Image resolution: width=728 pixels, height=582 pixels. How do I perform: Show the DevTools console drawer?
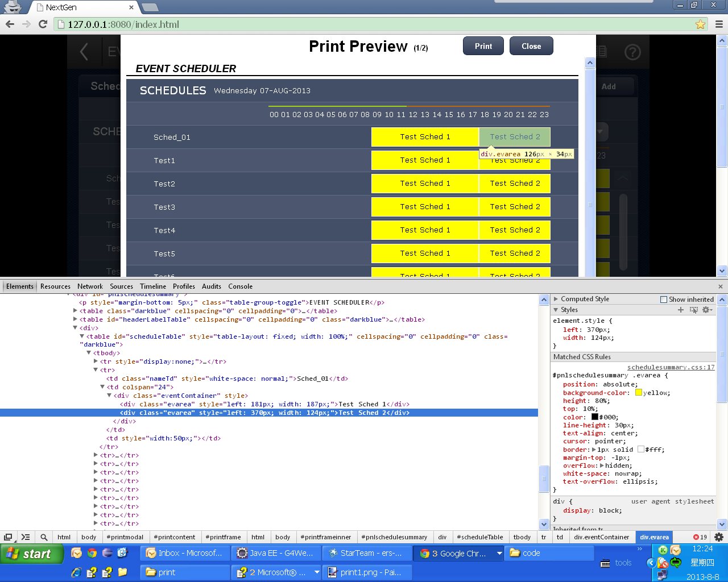[26, 537]
